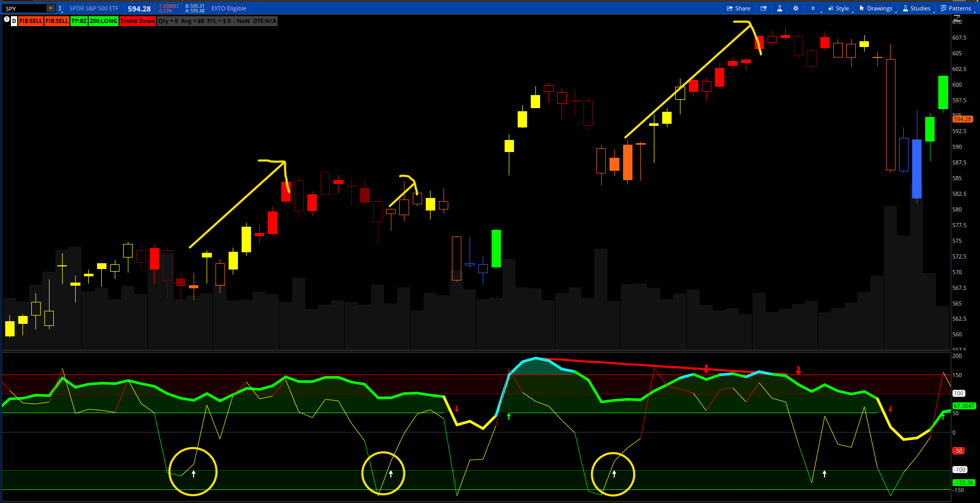980x503 pixels.
Task: Open chart settings gear icon
Action: [796, 8]
